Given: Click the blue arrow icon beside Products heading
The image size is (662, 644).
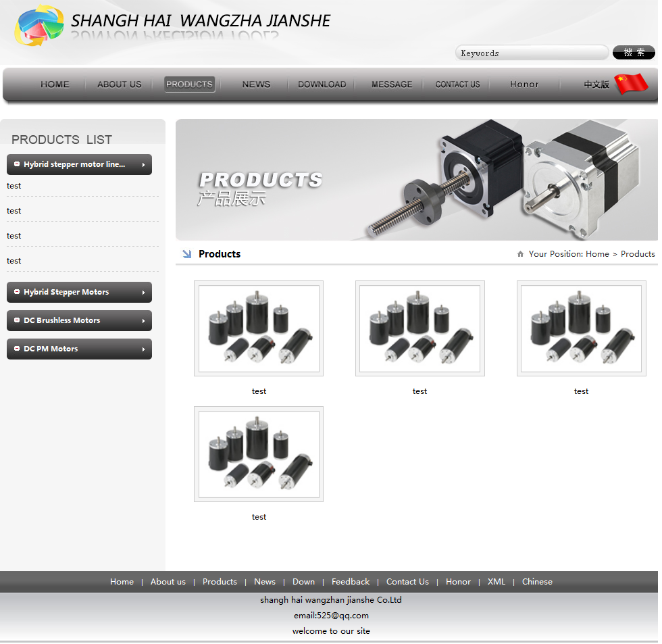Looking at the screenshot, I should pyautogui.click(x=187, y=254).
